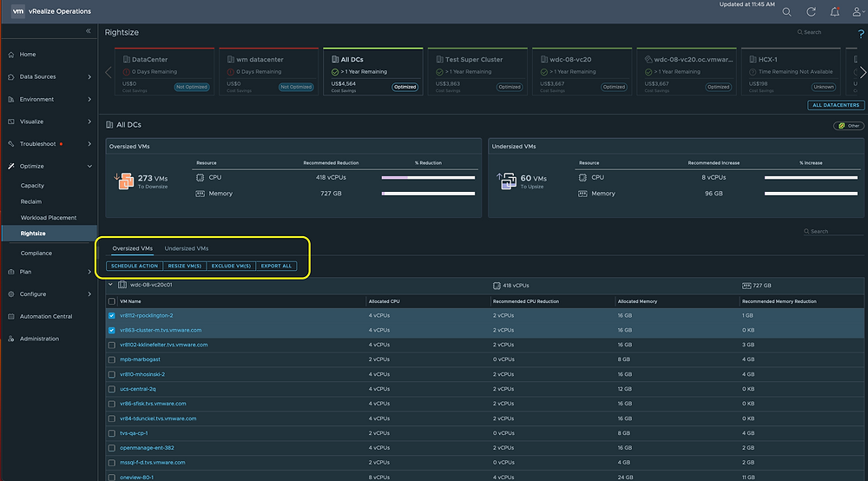Toggle the select-all checkbox in VM Name header
Viewport: 868px width, 481px height.
pos(112,301)
